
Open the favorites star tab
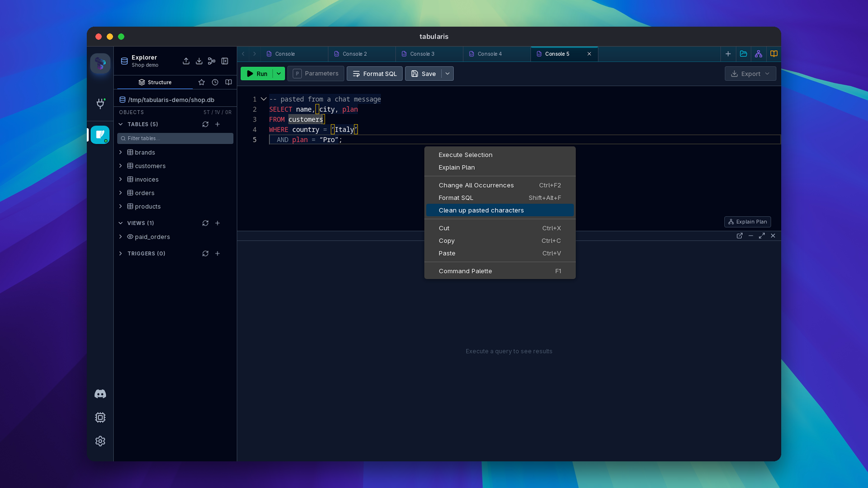coord(202,82)
